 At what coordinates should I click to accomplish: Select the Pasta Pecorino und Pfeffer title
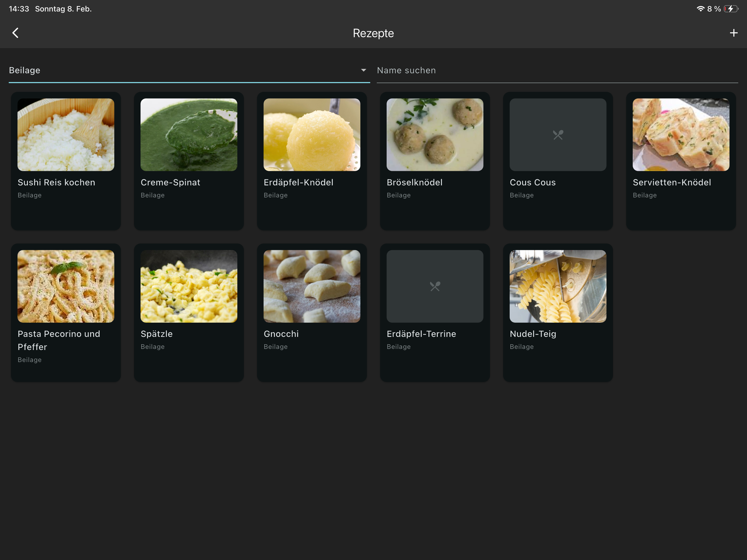pos(59,340)
